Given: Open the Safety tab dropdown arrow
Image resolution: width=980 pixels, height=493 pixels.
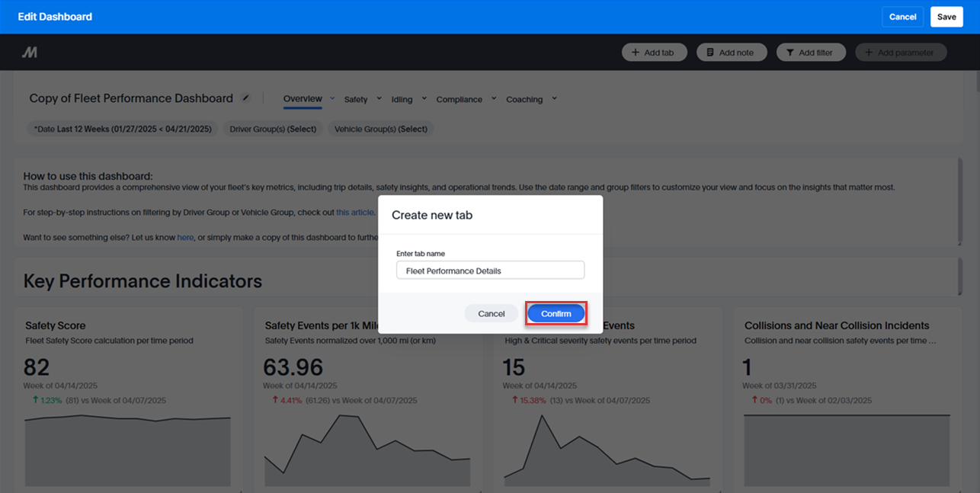Looking at the screenshot, I should [377, 98].
